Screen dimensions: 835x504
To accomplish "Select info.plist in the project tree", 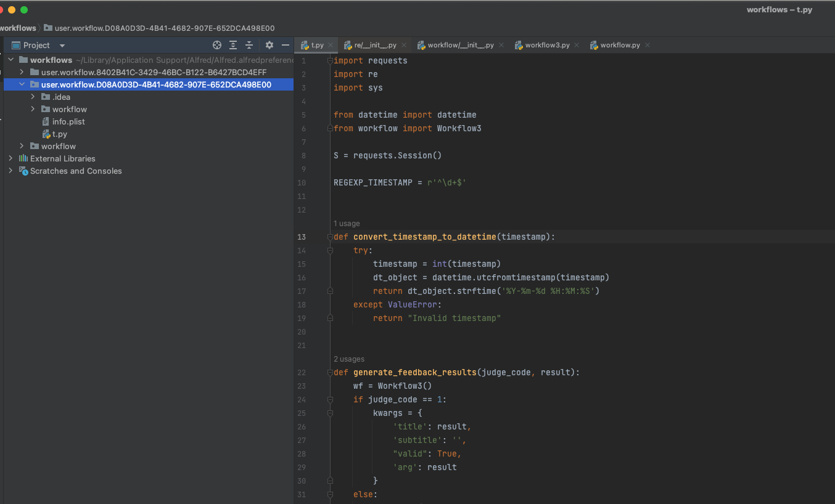I will pos(68,121).
